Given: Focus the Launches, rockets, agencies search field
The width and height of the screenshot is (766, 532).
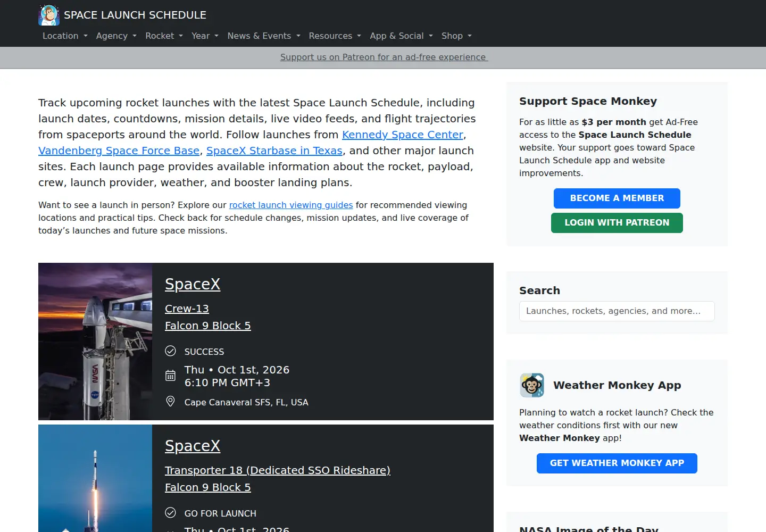Looking at the screenshot, I should [x=617, y=311].
